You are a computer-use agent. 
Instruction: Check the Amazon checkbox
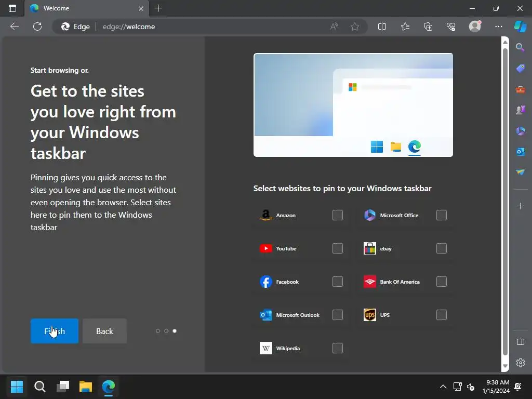pos(338,215)
